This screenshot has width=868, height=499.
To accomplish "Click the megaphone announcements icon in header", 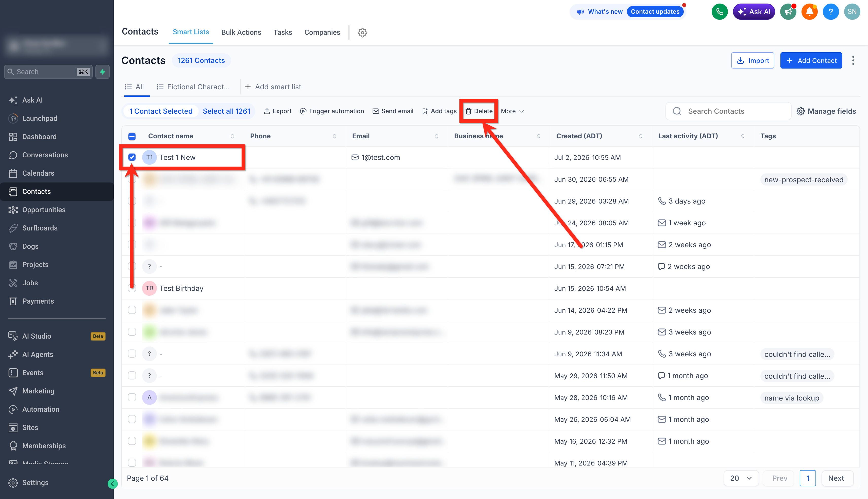I will 788,12.
